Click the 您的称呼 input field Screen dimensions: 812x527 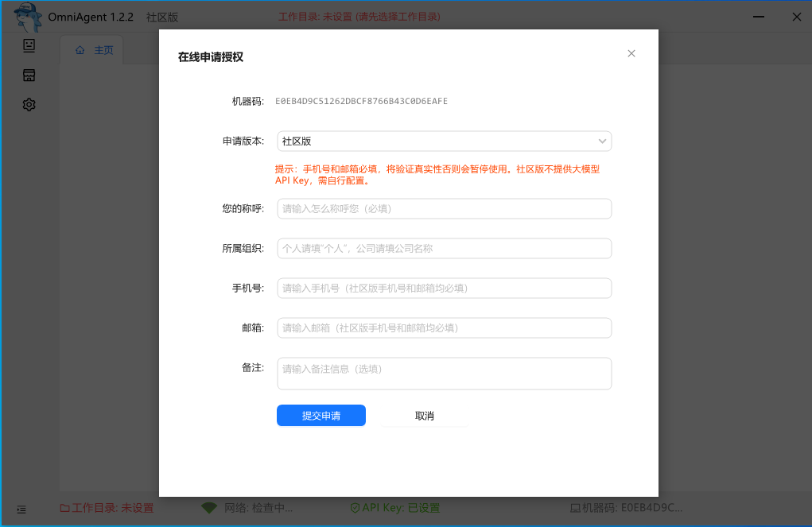click(443, 208)
